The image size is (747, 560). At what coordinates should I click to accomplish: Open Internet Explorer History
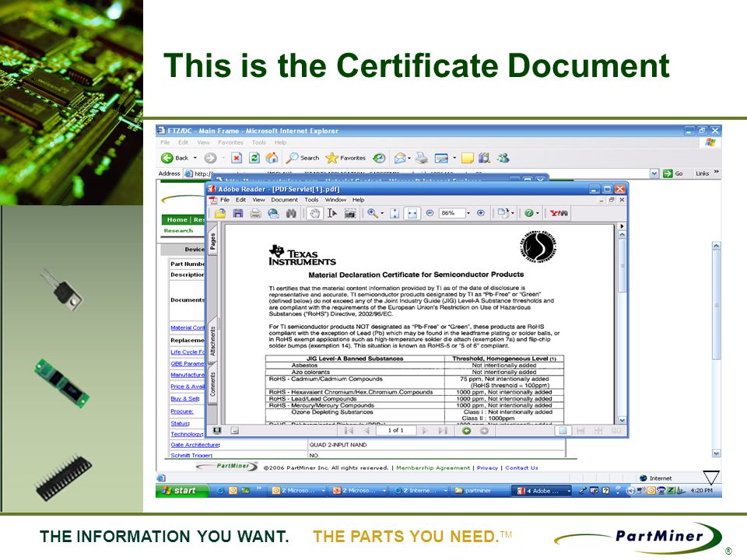click(379, 158)
